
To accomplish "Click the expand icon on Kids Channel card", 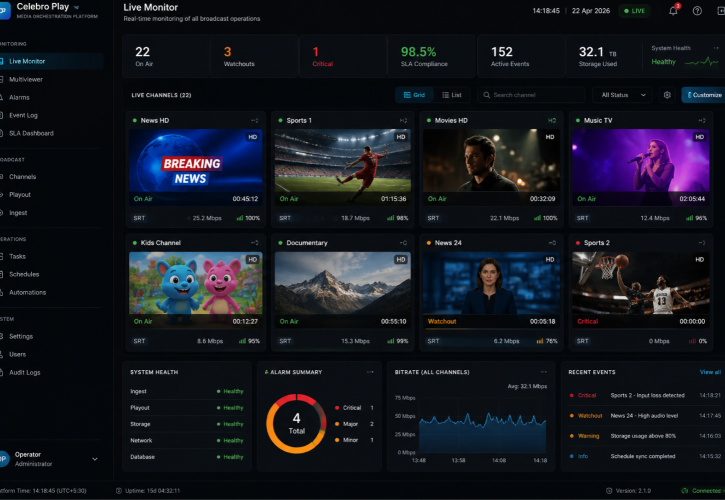I will click(255, 243).
